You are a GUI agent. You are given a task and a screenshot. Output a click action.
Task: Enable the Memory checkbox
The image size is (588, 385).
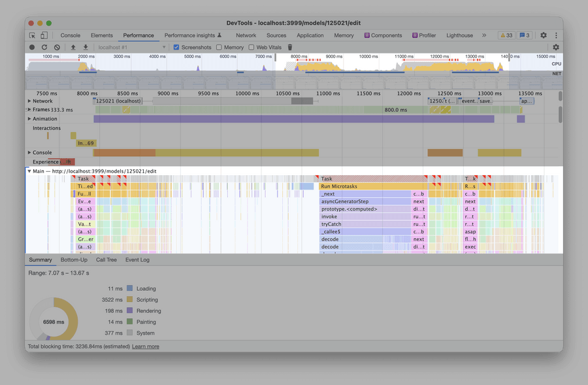click(x=219, y=48)
